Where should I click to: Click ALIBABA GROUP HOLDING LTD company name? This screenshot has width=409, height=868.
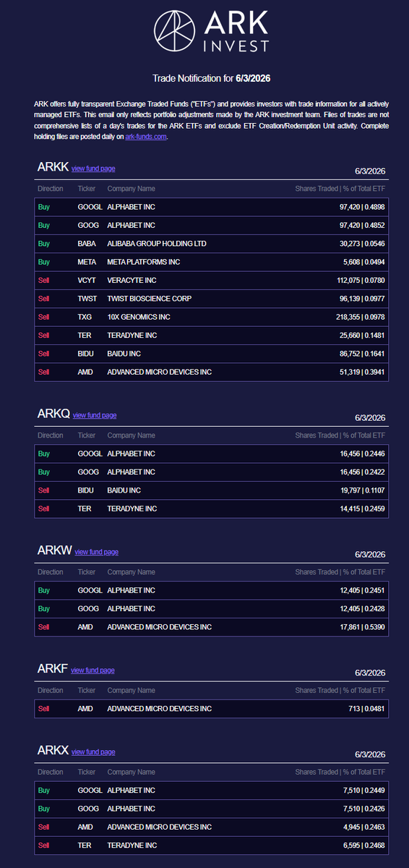point(157,244)
